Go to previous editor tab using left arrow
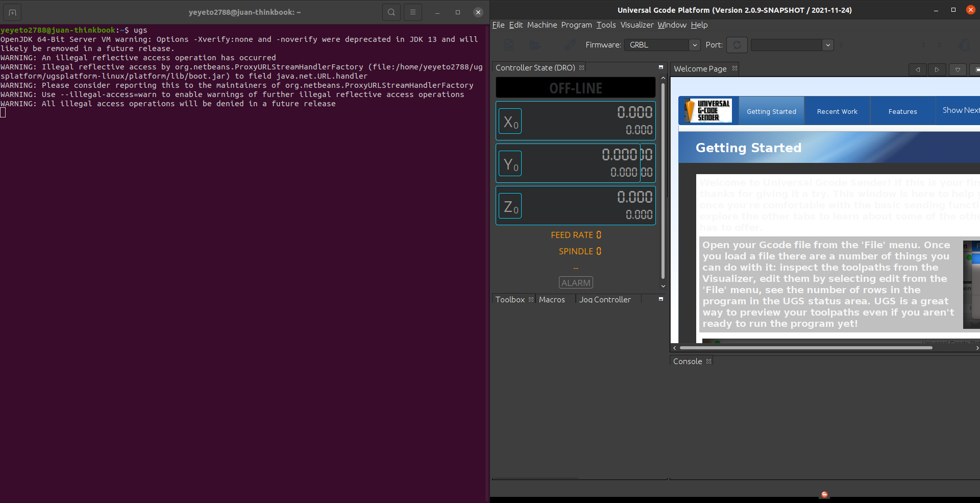The image size is (980, 503). [x=918, y=69]
